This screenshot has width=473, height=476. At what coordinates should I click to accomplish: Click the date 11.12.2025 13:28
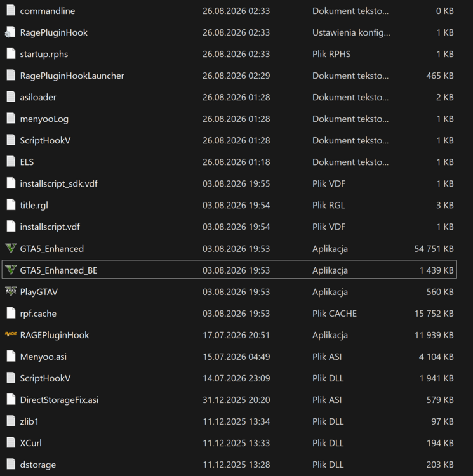tap(236, 465)
